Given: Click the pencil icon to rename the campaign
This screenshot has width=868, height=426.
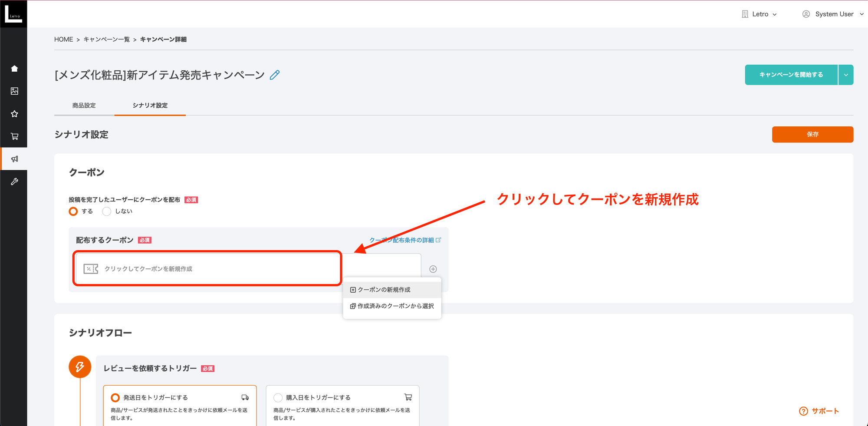Looking at the screenshot, I should pos(274,75).
